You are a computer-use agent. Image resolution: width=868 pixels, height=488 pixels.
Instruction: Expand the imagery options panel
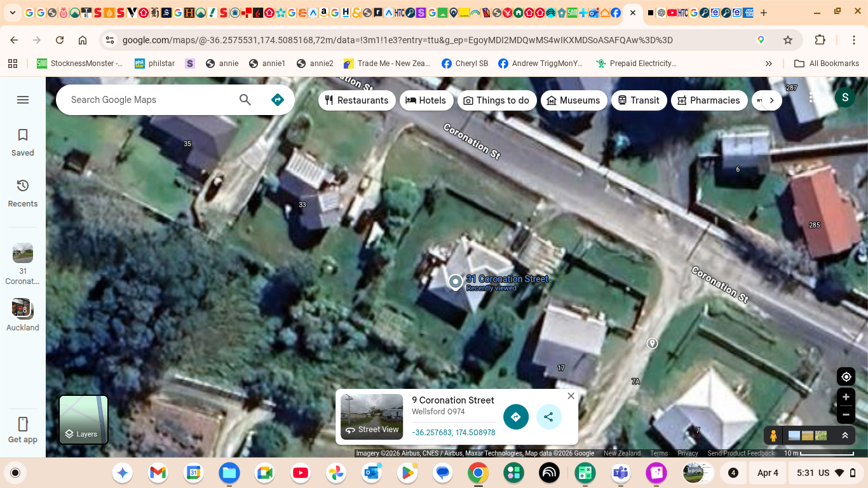click(845, 436)
